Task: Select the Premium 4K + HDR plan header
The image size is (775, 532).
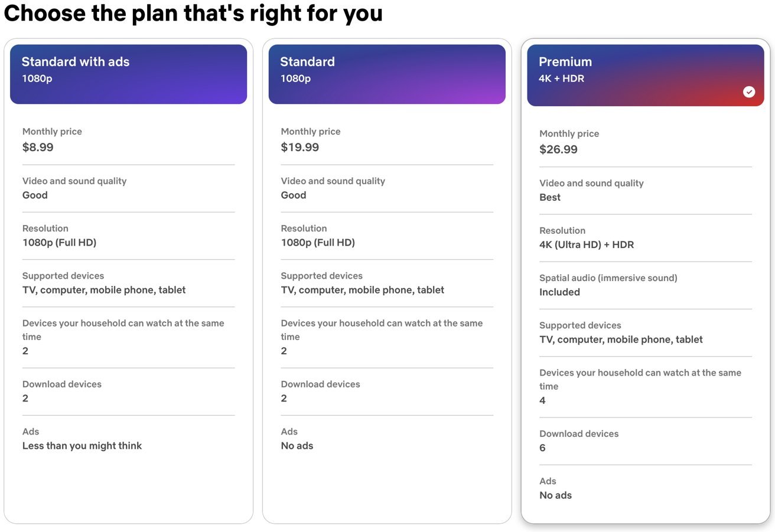Action: (645, 75)
